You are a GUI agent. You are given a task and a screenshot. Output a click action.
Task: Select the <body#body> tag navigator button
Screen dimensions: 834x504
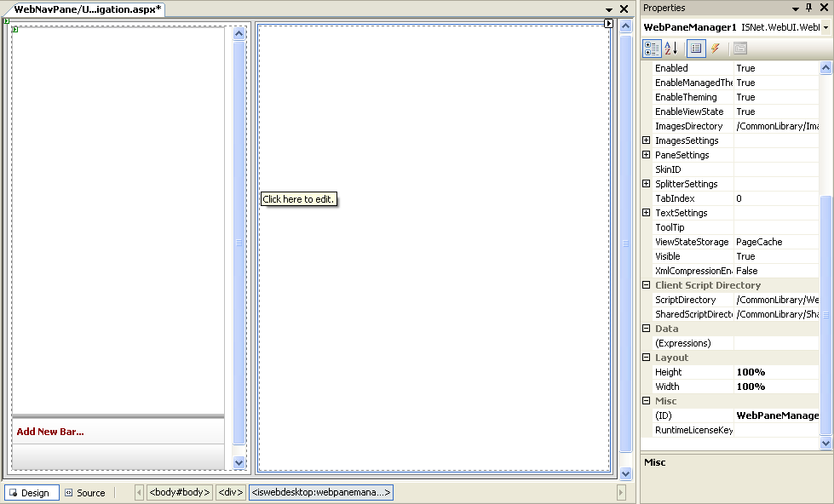point(179,493)
